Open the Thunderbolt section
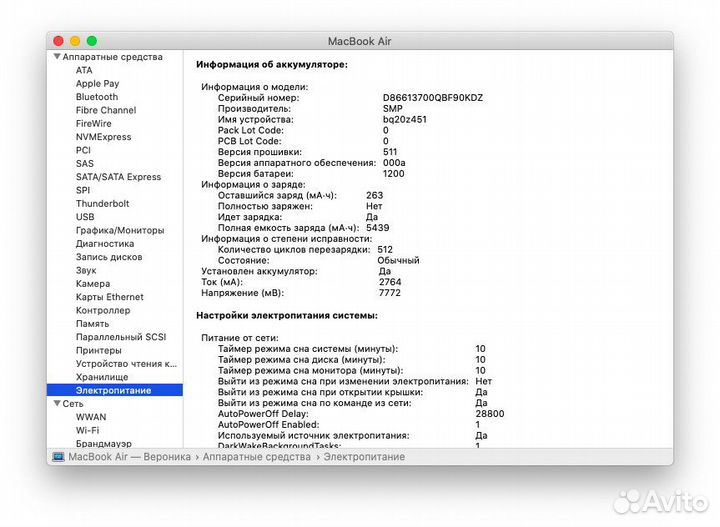Screen dimensions: 720x527 click(x=102, y=203)
